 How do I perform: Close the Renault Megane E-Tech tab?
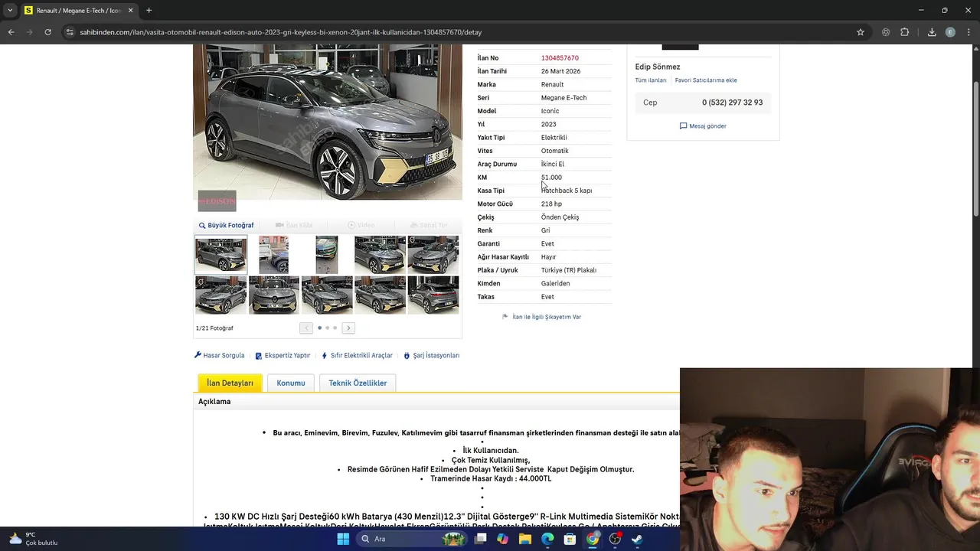click(131, 11)
